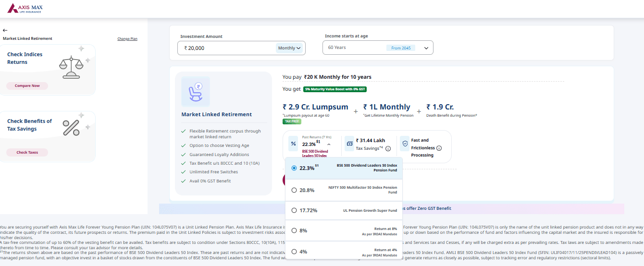This screenshot has height=266, width=644.
Task: Click the Check Taxes button
Action: (27, 152)
